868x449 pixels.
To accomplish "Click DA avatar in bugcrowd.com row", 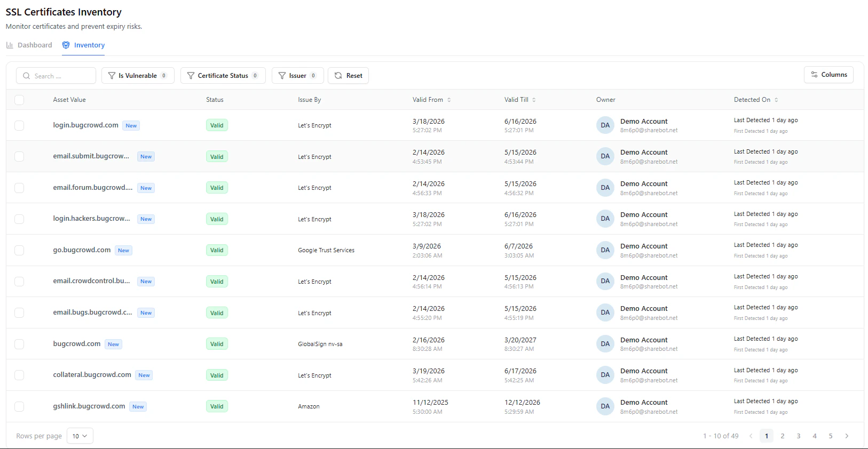I will pos(605,344).
